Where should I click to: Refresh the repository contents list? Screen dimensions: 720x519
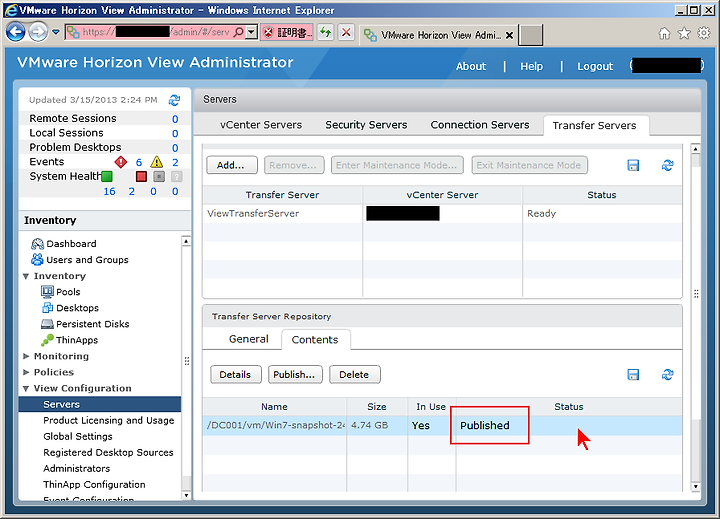coord(668,375)
